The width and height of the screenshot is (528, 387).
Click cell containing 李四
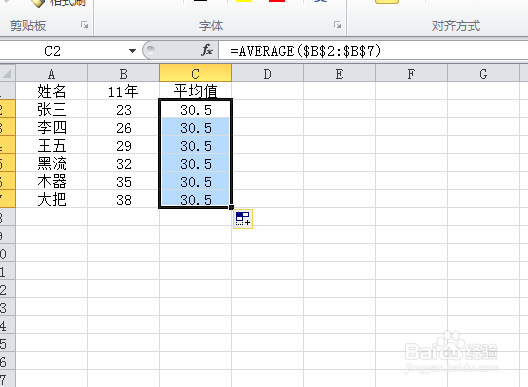click(x=52, y=127)
